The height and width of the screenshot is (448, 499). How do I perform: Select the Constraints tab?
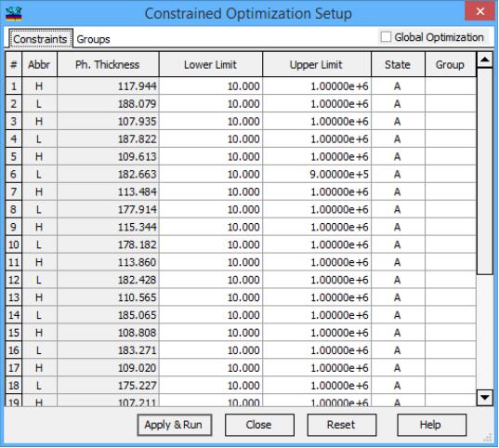[40, 39]
